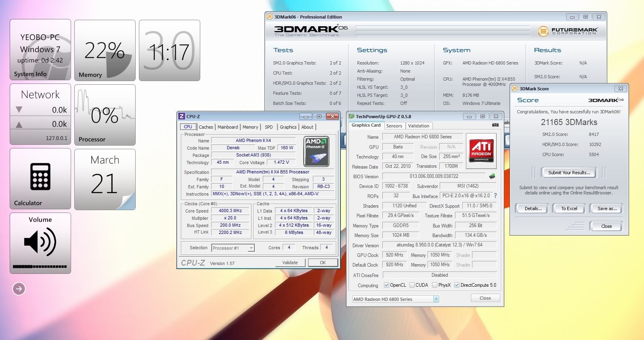Click the Specification field in CPU-Z
This screenshot has height=340, width=644.
(x=273, y=172)
